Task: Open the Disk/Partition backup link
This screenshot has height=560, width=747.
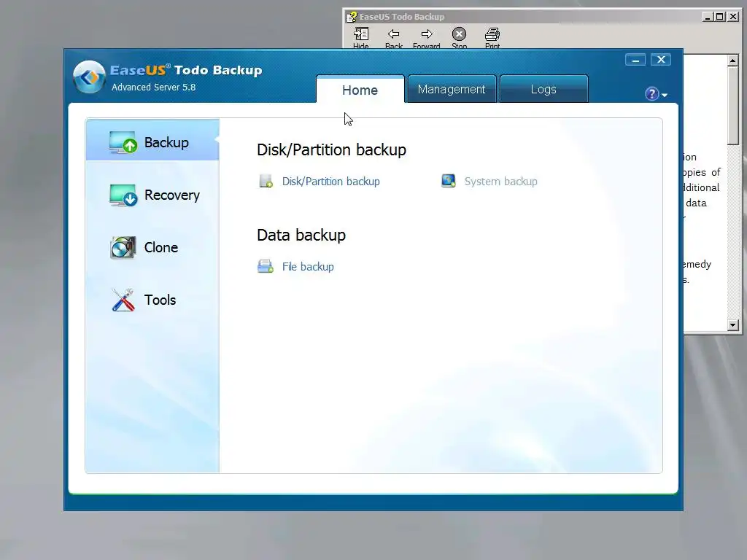Action: [330, 182]
